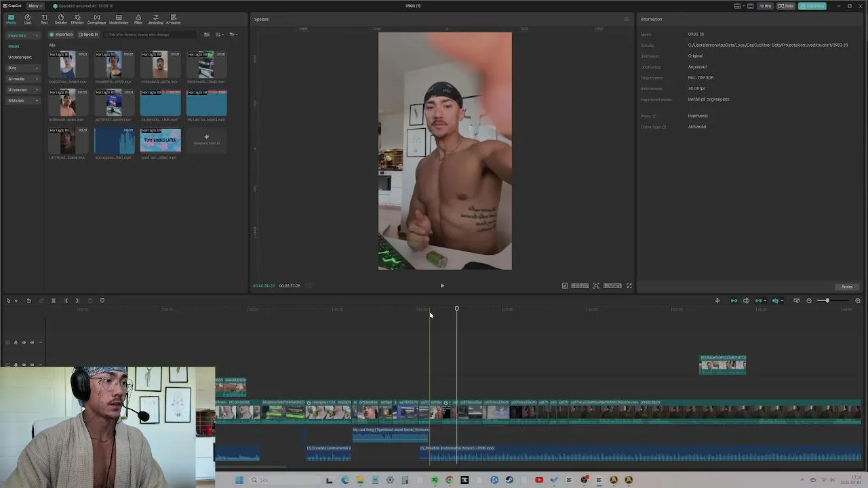Open the Undertexter captions tab

(119, 19)
